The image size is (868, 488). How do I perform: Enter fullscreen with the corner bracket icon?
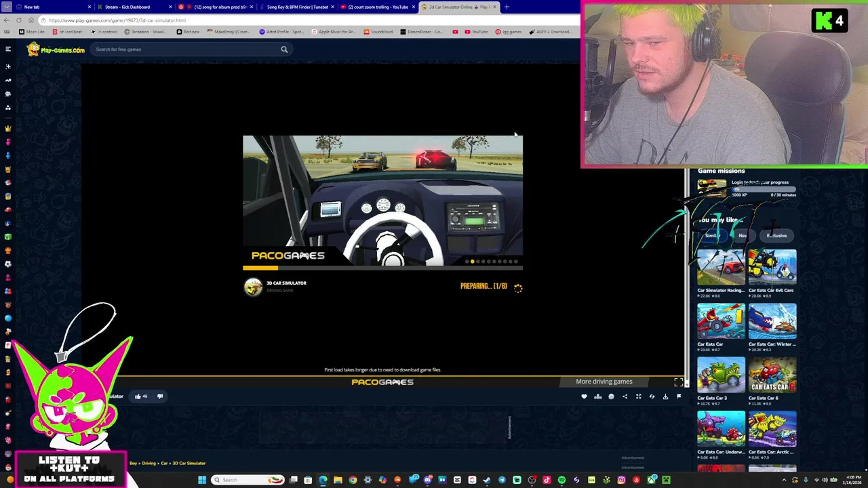[679, 382]
